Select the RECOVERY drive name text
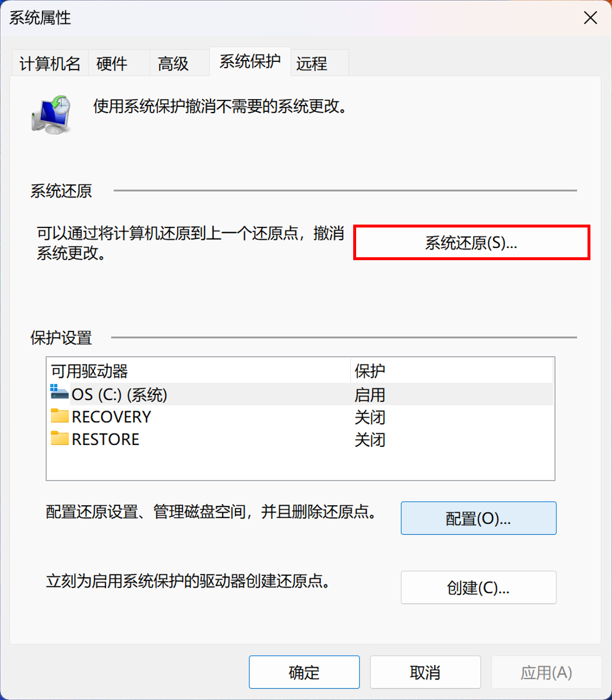Viewport: 612px width, 700px height. tap(111, 417)
